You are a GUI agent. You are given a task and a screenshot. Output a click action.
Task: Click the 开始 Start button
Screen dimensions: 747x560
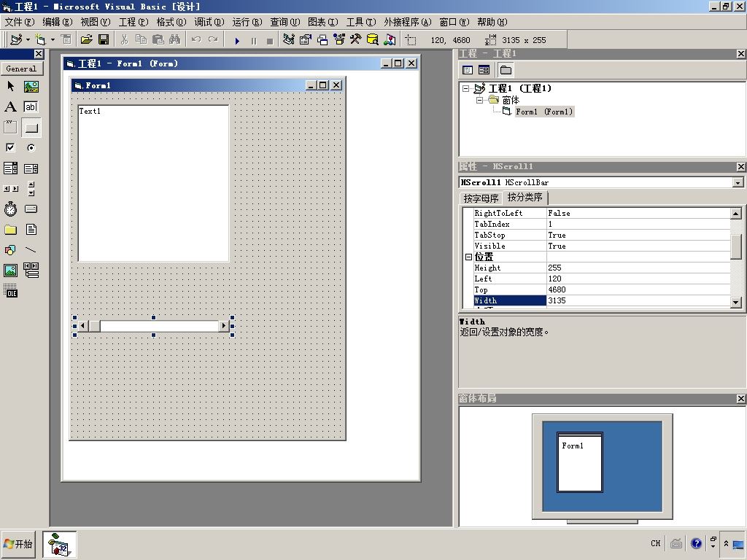click(x=18, y=544)
